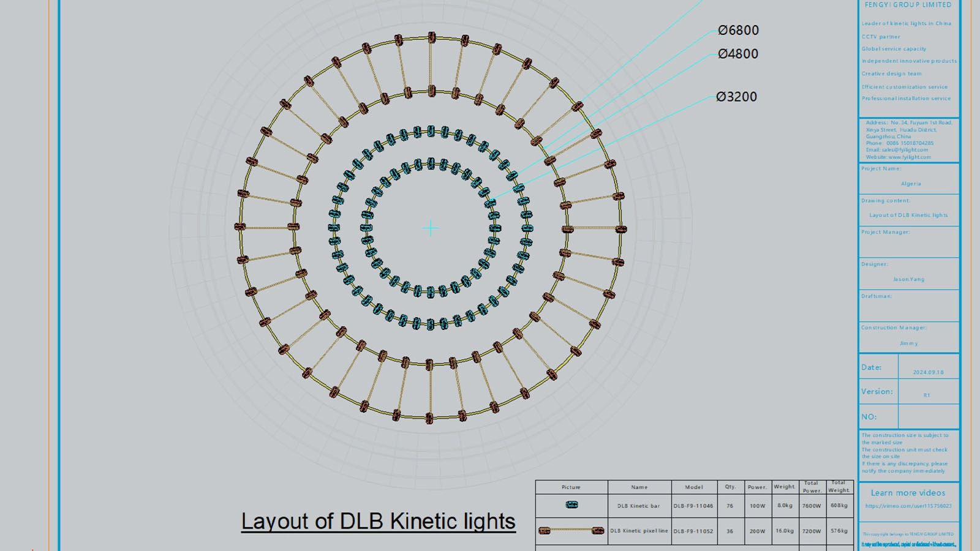This screenshot has width=980, height=551.
Task: Click the Date value 2024.09.18
Action: tap(928, 372)
